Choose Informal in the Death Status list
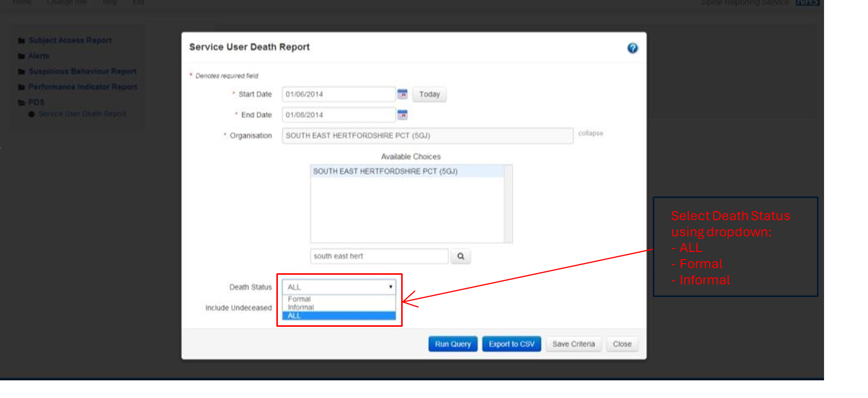The height and width of the screenshot is (398, 868). 339,307
